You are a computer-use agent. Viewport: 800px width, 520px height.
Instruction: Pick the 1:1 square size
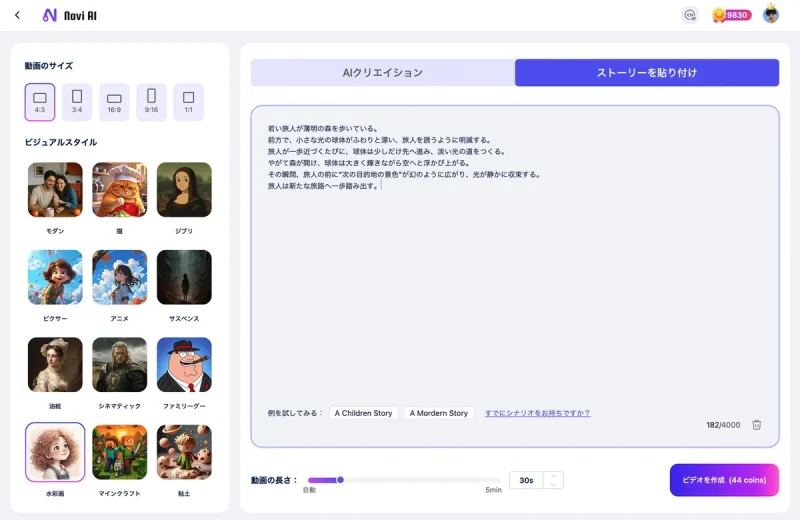coord(188,101)
